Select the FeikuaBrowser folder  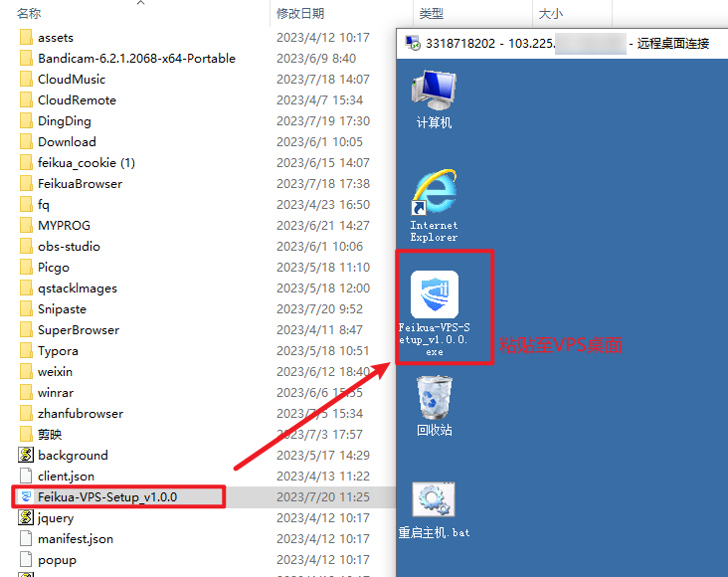(80, 183)
